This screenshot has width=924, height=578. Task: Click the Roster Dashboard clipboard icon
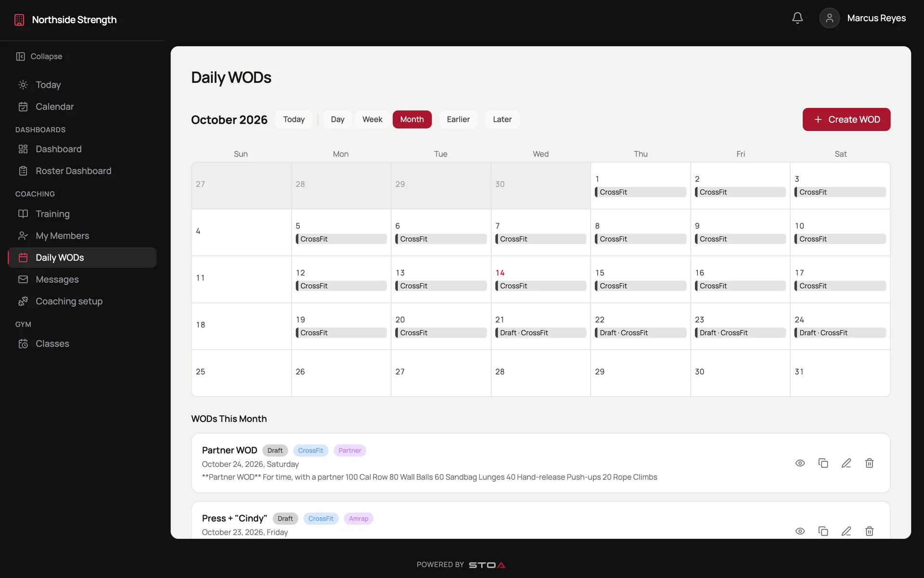(23, 171)
